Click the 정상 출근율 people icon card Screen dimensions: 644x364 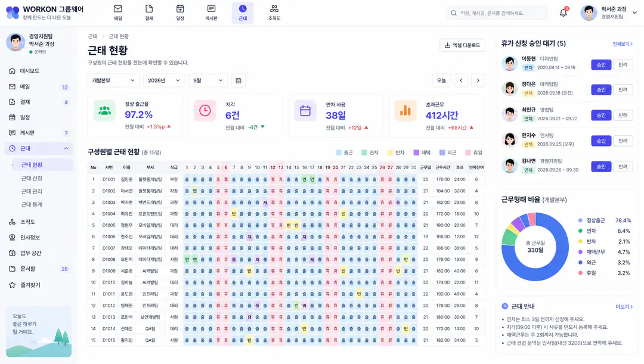pyautogui.click(x=135, y=116)
